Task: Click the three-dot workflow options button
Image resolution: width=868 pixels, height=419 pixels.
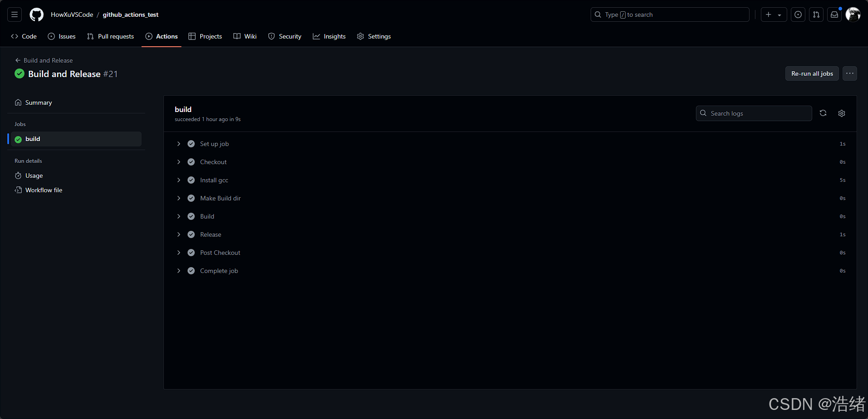Action: [x=849, y=73]
